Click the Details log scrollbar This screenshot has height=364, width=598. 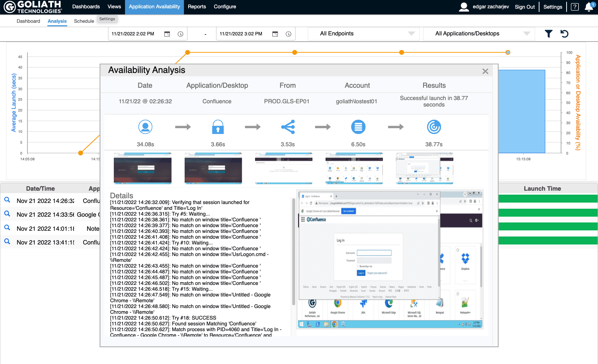tap(293, 251)
